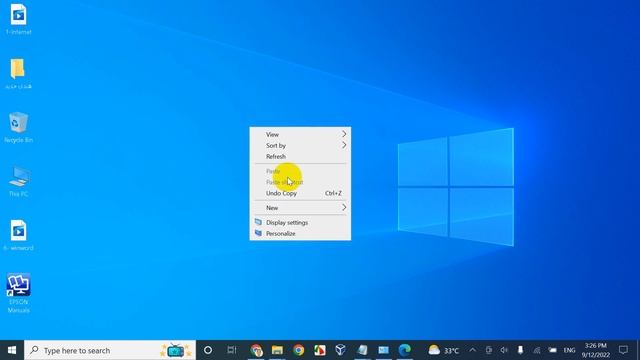
Task: Switch the ENG input language
Action: (x=569, y=350)
